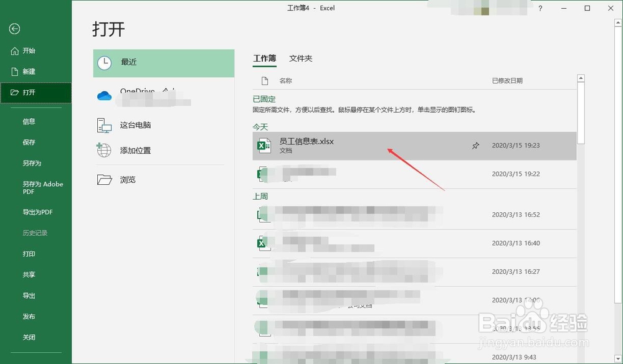Click the computer icon for 这台电脑

(x=104, y=125)
